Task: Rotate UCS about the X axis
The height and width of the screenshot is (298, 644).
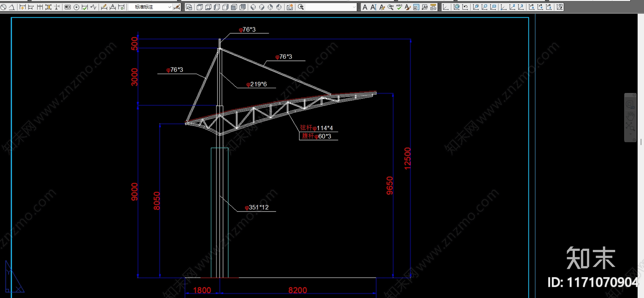Action: [531, 7]
